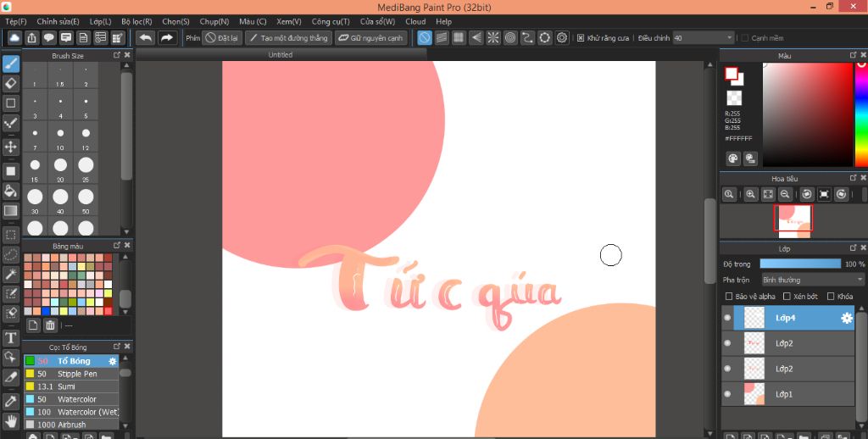Switch to the Untitled document tab
Screen dimensions: 868x439
coord(280,55)
